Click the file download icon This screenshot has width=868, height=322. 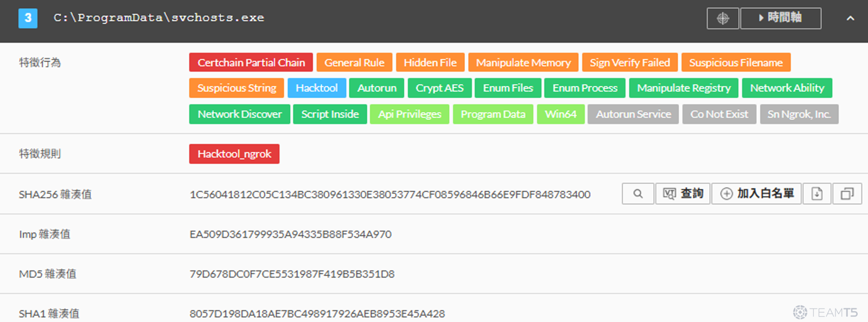(x=816, y=194)
